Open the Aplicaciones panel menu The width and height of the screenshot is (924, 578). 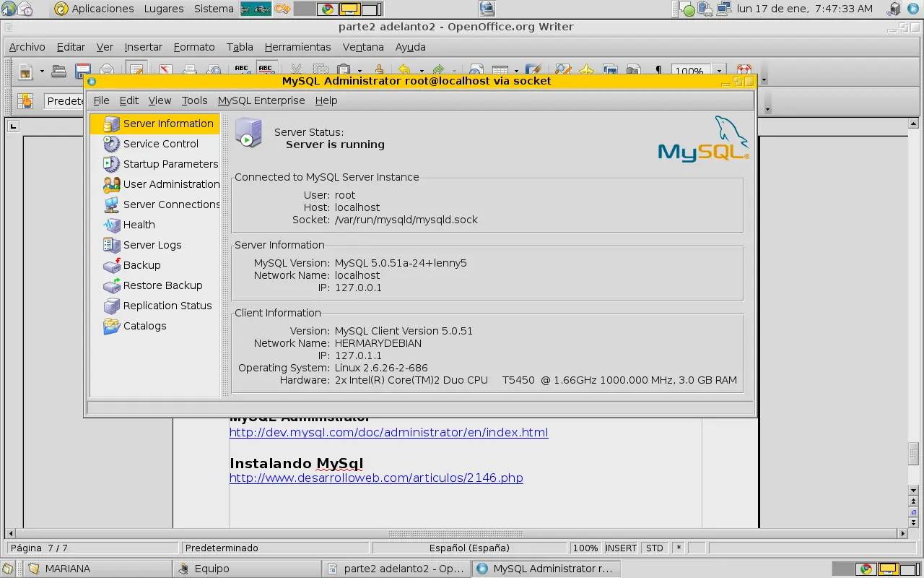(95, 9)
